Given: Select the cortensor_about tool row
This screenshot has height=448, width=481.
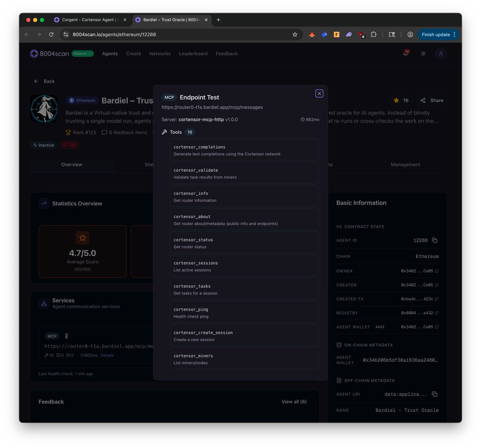Looking at the screenshot, I should tap(245, 220).
